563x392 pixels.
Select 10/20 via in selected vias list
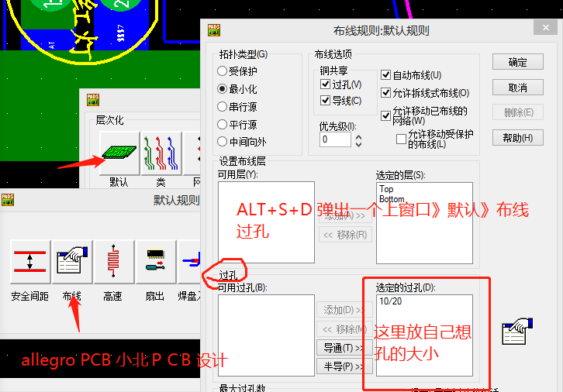coord(391,301)
